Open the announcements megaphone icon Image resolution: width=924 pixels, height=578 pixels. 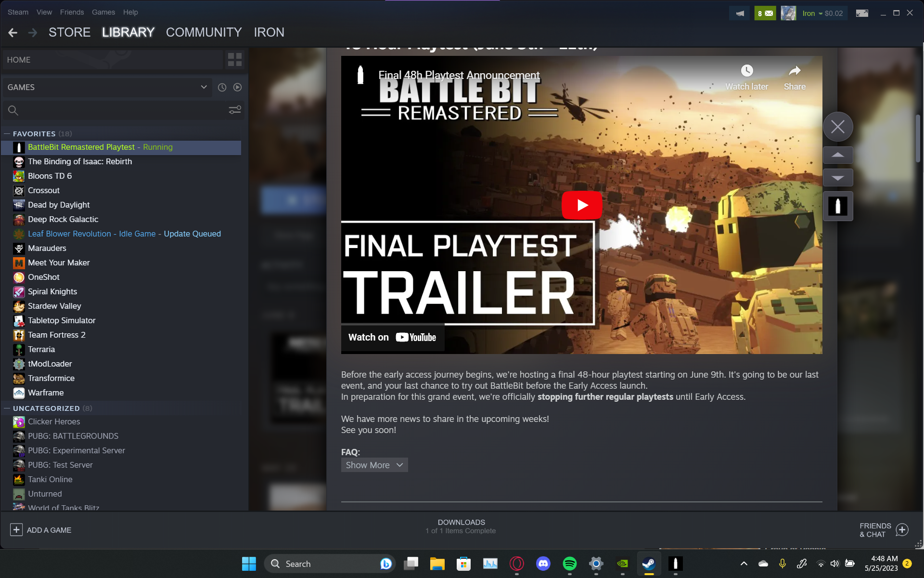740,13
